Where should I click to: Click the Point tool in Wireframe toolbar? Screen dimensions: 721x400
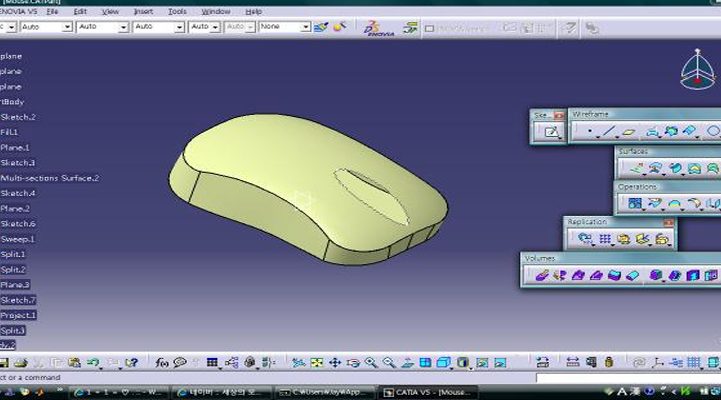pyautogui.click(x=590, y=131)
